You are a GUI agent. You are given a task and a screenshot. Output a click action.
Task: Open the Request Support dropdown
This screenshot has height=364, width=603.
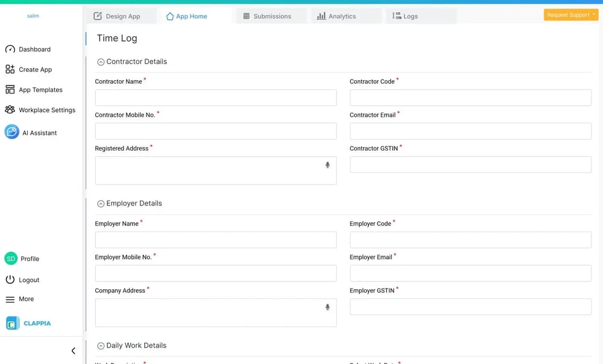click(x=570, y=14)
